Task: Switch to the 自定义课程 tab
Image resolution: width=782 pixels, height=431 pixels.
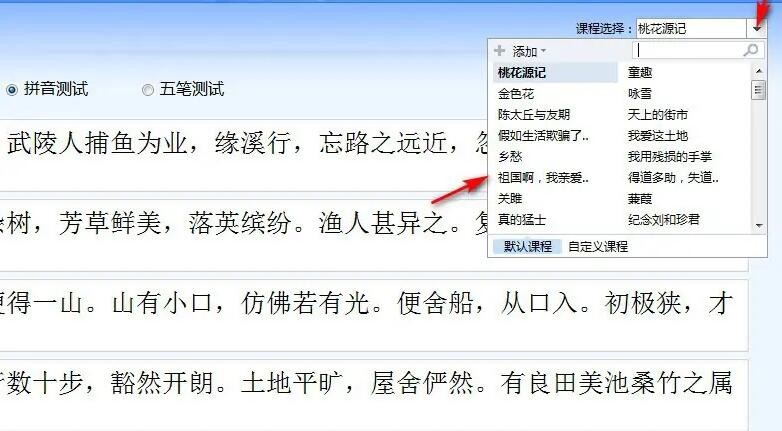Action: [x=597, y=246]
